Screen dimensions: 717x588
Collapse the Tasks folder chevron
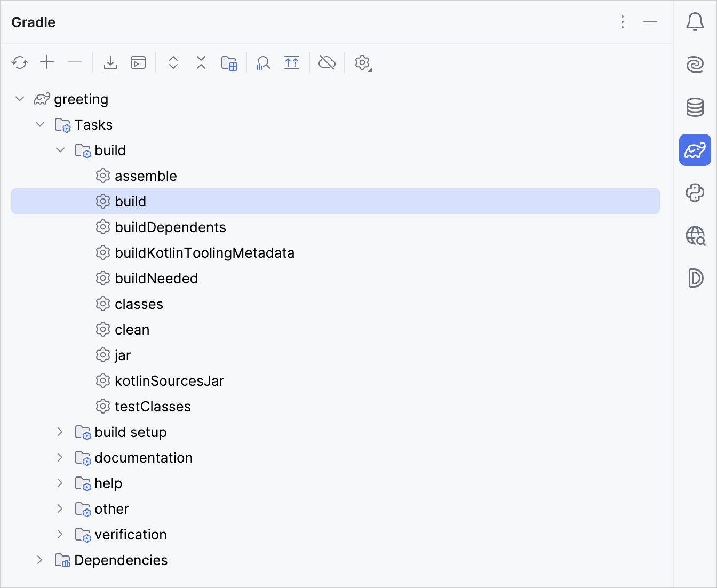[x=40, y=124]
